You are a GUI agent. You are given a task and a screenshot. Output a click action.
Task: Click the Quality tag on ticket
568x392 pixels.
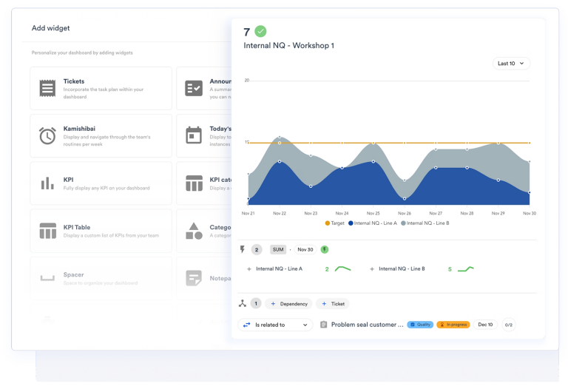point(420,325)
